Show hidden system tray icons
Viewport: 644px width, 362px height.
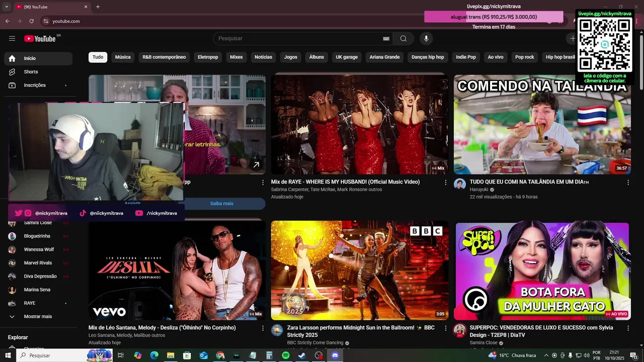click(x=546, y=355)
